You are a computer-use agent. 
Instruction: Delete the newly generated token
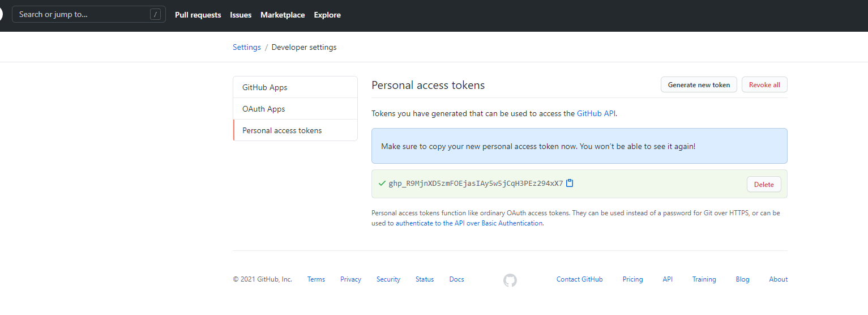tap(764, 184)
